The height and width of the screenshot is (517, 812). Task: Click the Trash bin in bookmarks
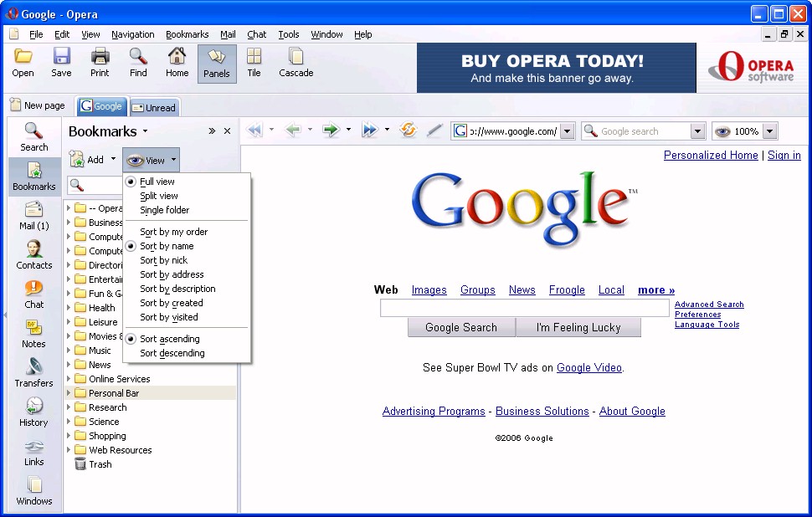[80, 464]
